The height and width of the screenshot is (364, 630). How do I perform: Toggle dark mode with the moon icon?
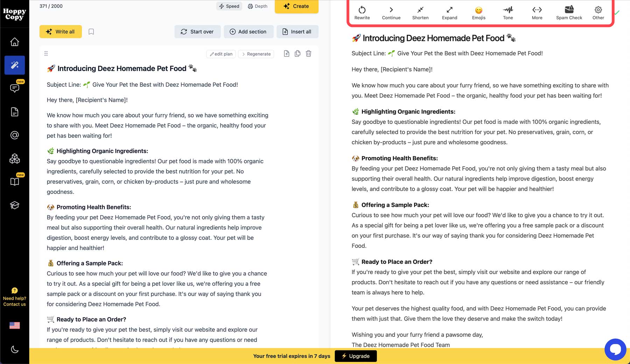point(14,349)
